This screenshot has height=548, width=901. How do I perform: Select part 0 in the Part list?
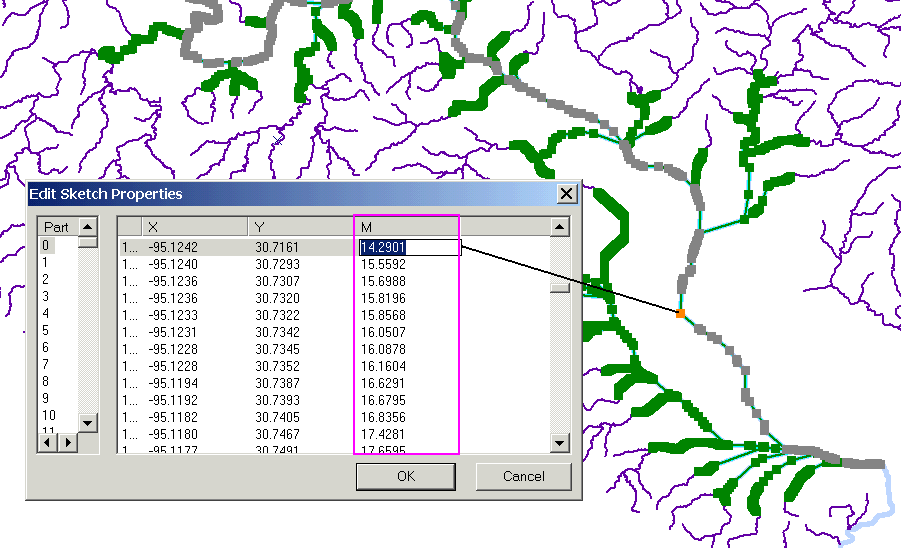pyautogui.click(x=45, y=245)
